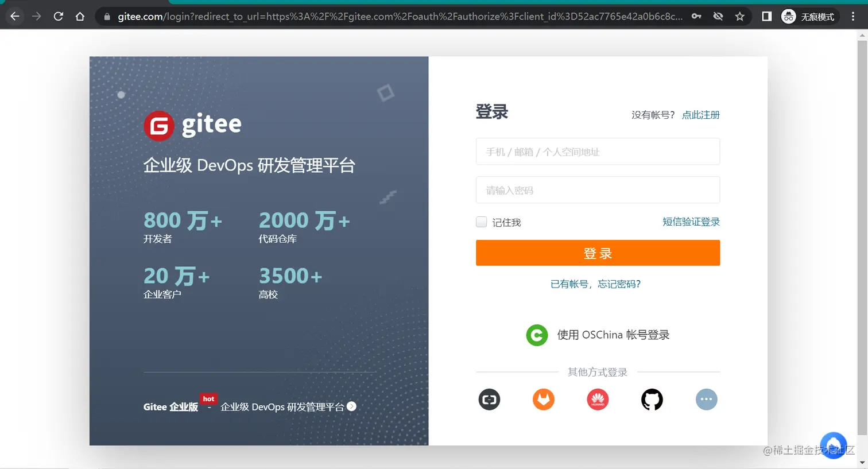Screen dimensions: 868x469
Task: Sign in with the orange GitLab icon
Action: click(x=544, y=400)
